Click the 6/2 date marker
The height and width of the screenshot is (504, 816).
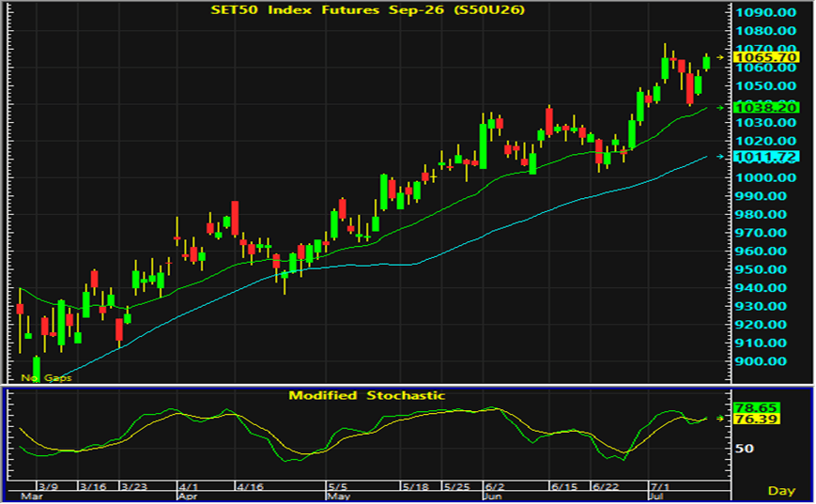click(x=495, y=487)
